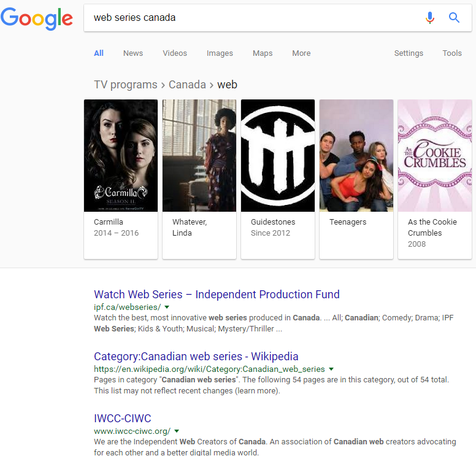Go to TV programs breadcrumb

126,85
